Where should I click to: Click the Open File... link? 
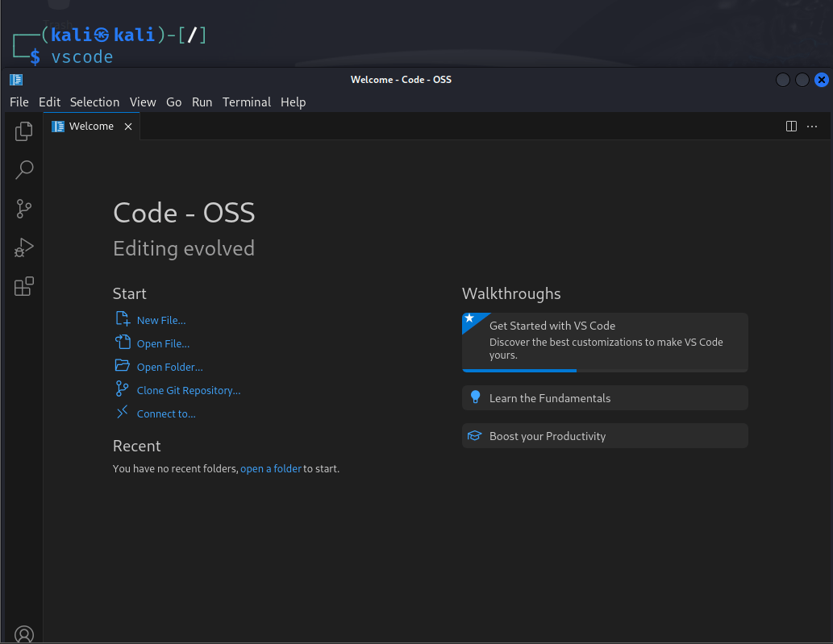(163, 343)
